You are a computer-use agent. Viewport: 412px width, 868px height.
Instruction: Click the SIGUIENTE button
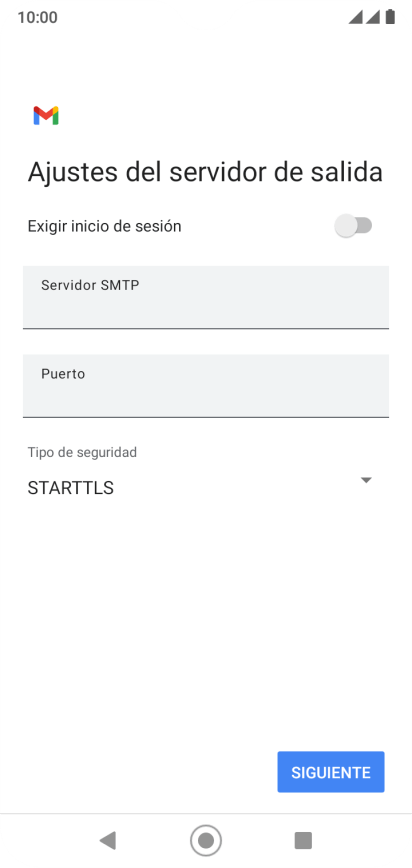331,772
